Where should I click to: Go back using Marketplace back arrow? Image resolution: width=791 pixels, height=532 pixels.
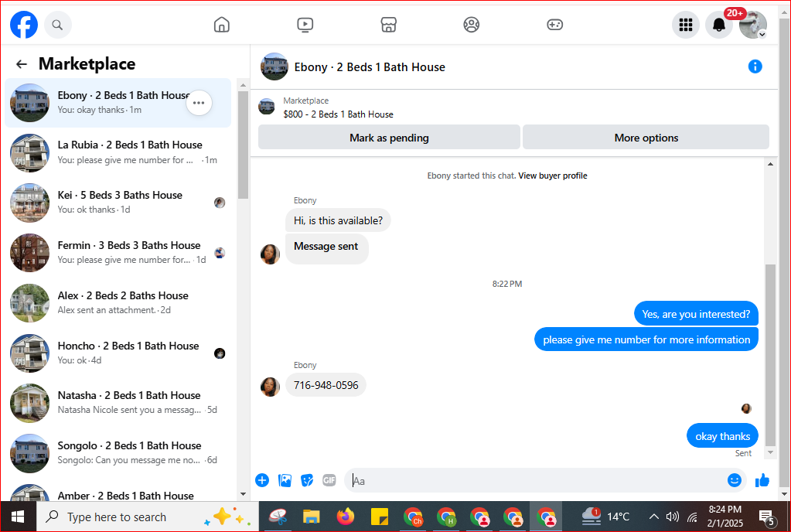click(21, 64)
